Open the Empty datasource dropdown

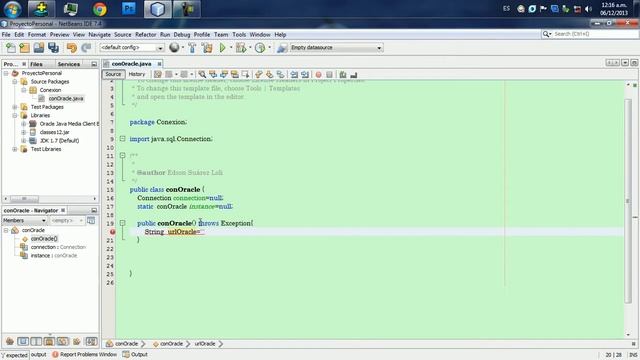click(336, 48)
